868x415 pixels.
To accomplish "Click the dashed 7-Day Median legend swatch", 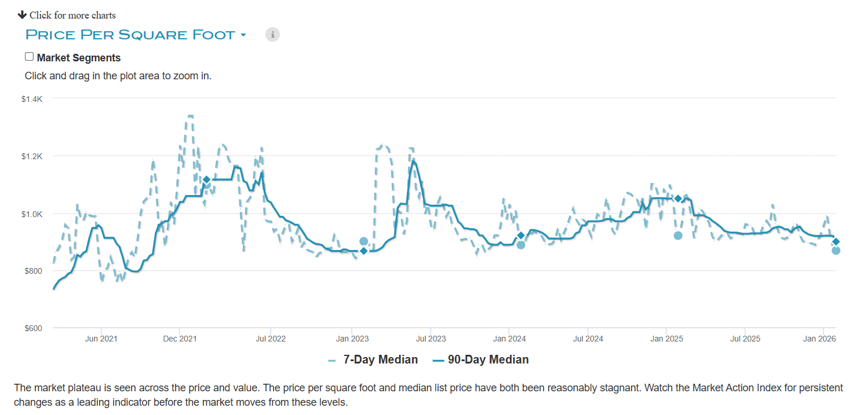I will (332, 360).
